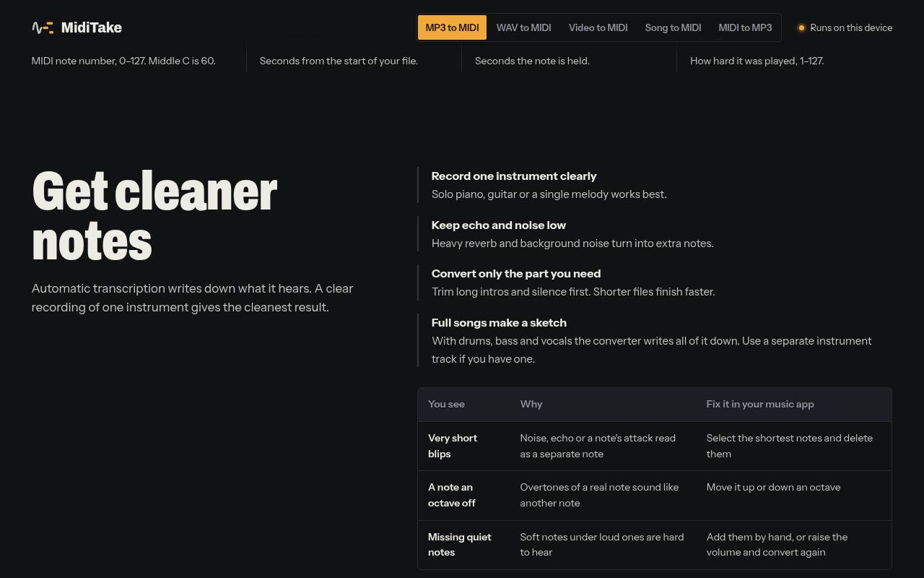Click the Soft notes under loud ones cell

coord(602,545)
